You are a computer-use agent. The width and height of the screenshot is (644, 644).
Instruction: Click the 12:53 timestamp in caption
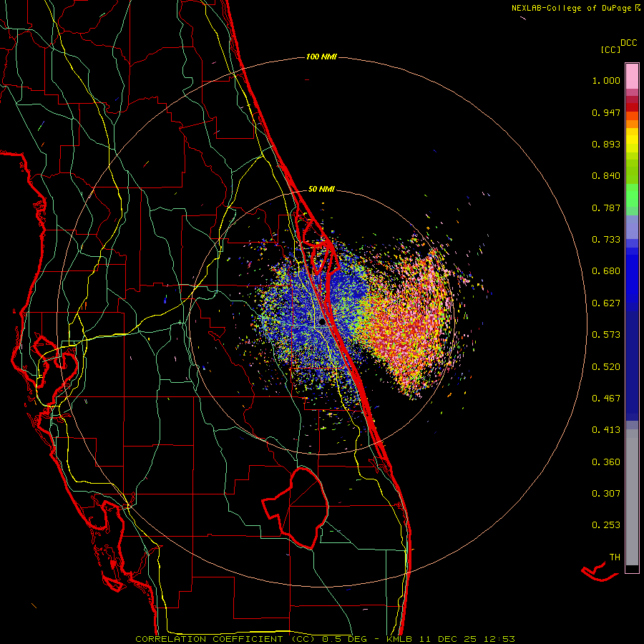point(499,639)
